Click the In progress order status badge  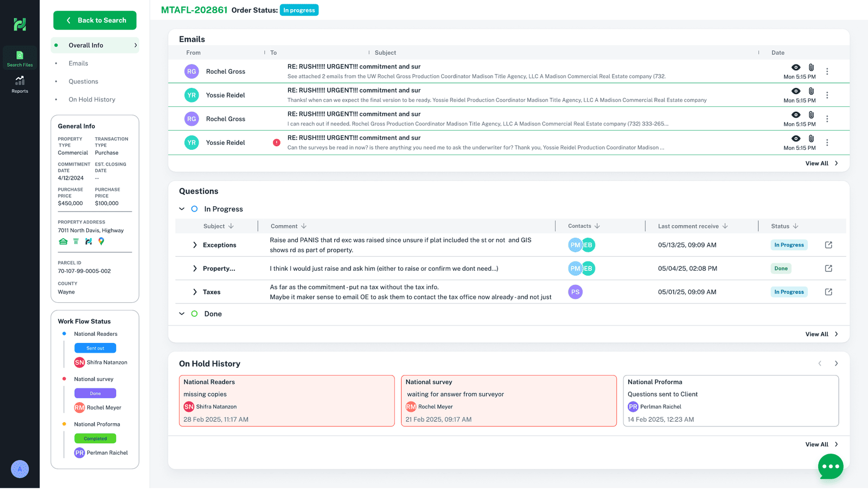299,10
